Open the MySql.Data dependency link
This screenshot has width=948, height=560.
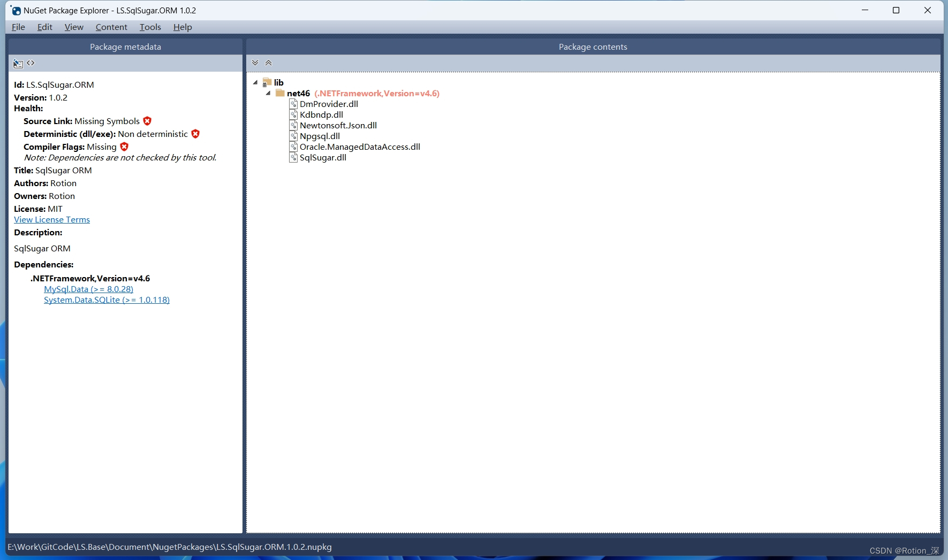(x=88, y=289)
